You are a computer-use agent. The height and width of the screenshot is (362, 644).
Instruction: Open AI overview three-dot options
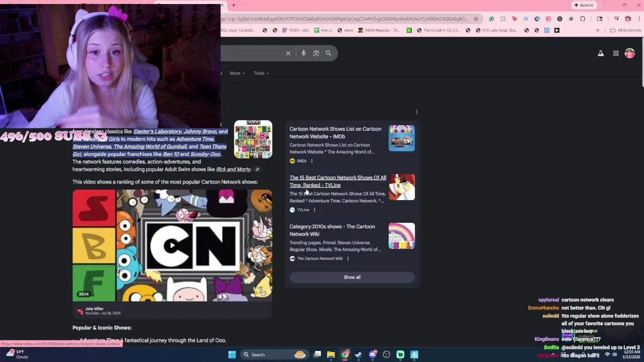(x=417, y=112)
